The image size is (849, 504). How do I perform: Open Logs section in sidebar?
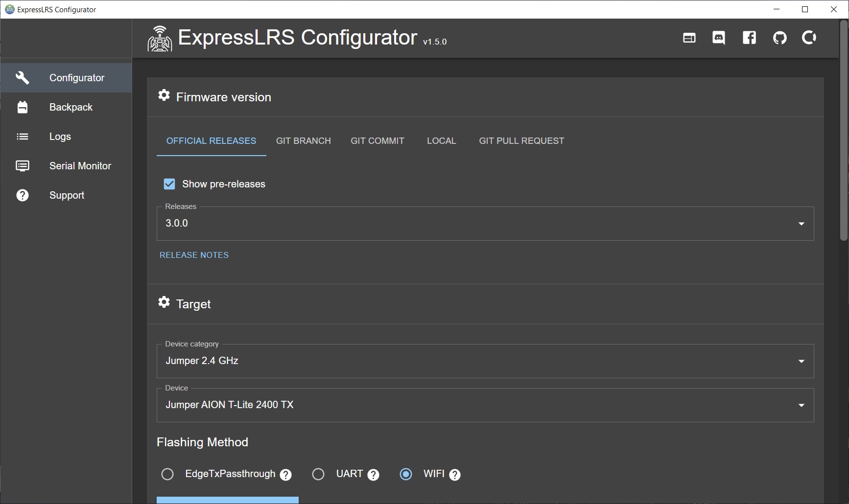[66, 137]
